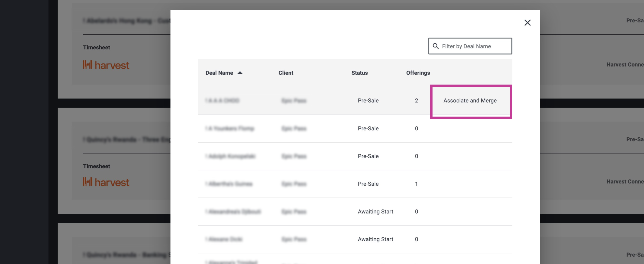Close the deal selection dialog with the X
This screenshot has width=644, height=264.
527,23
